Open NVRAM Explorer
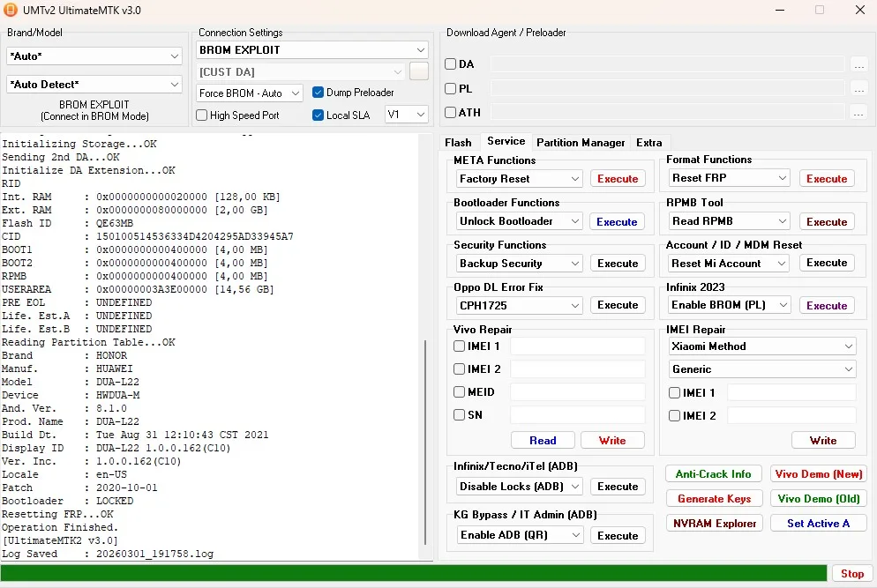Viewport: 877px width, 588px height. [715, 523]
